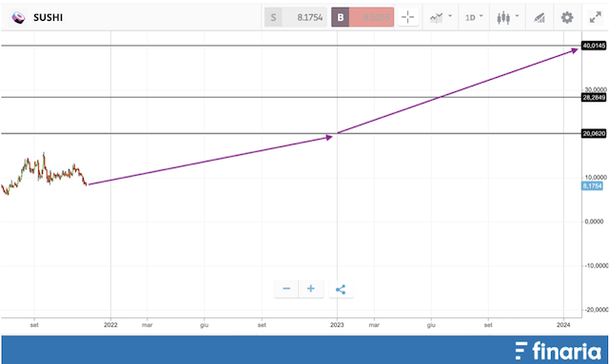
Task: Click the finaria logo in footer
Action: click(x=559, y=351)
